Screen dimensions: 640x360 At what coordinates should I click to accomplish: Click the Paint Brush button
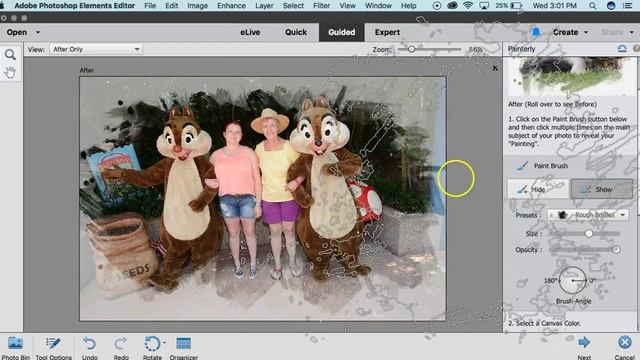pos(542,166)
